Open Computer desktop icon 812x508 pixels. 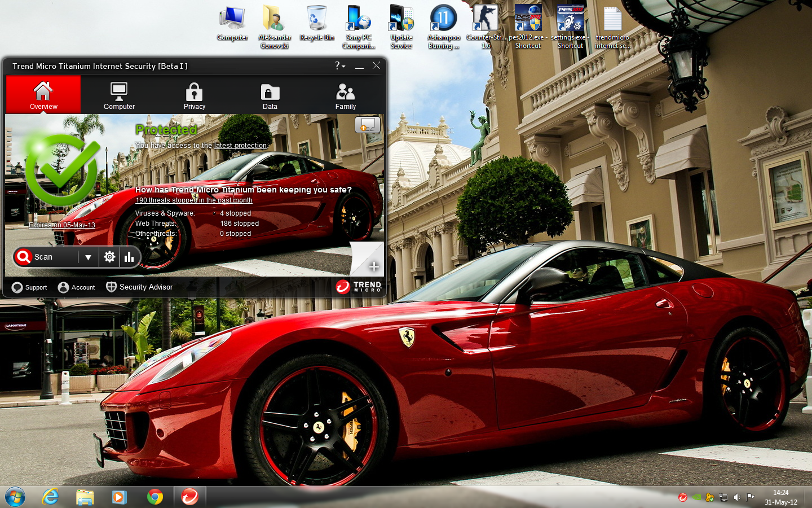[x=232, y=24]
